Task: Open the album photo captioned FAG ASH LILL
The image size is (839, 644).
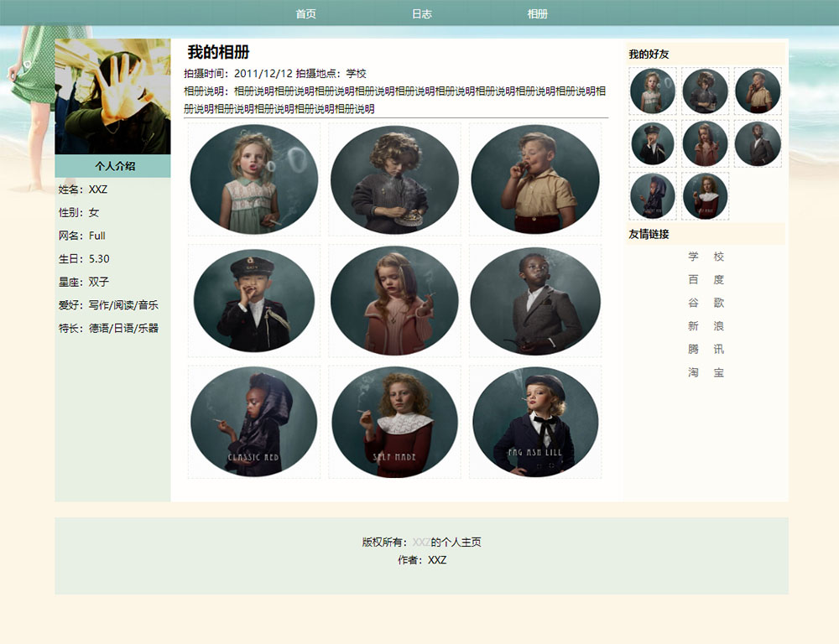Action: coord(535,422)
